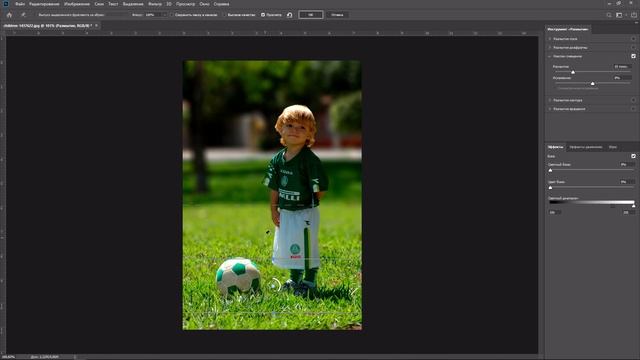
Task: Click the 'Искажение' slider handle
Action: click(x=593, y=83)
